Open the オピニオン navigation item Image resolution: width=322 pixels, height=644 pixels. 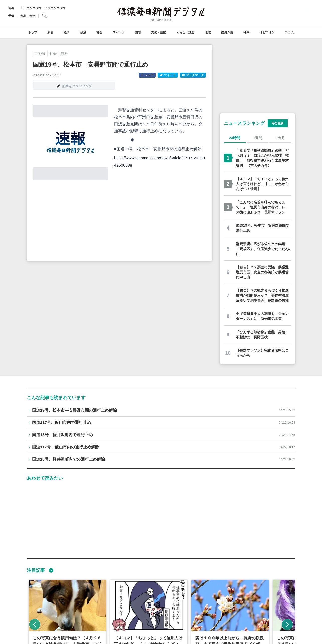(x=267, y=32)
